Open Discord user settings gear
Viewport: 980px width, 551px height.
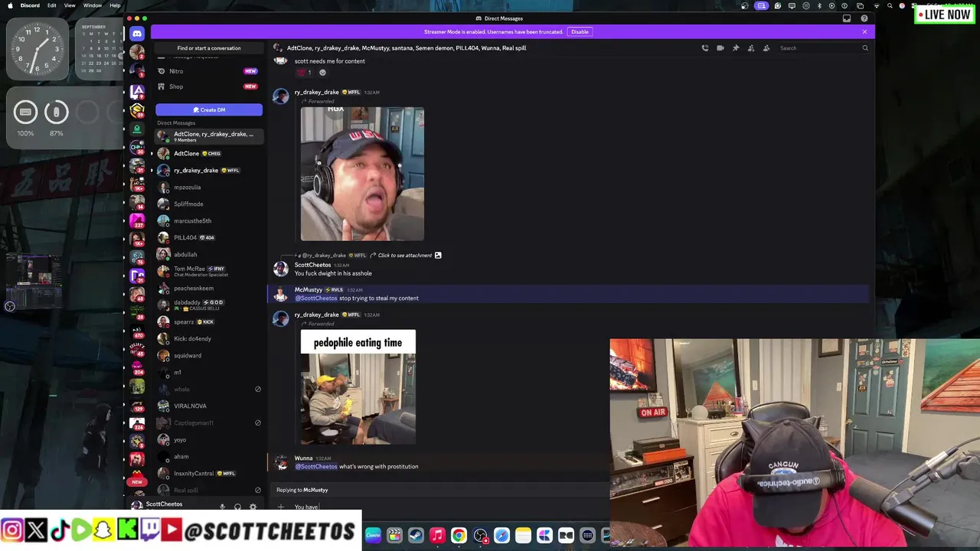click(x=253, y=507)
